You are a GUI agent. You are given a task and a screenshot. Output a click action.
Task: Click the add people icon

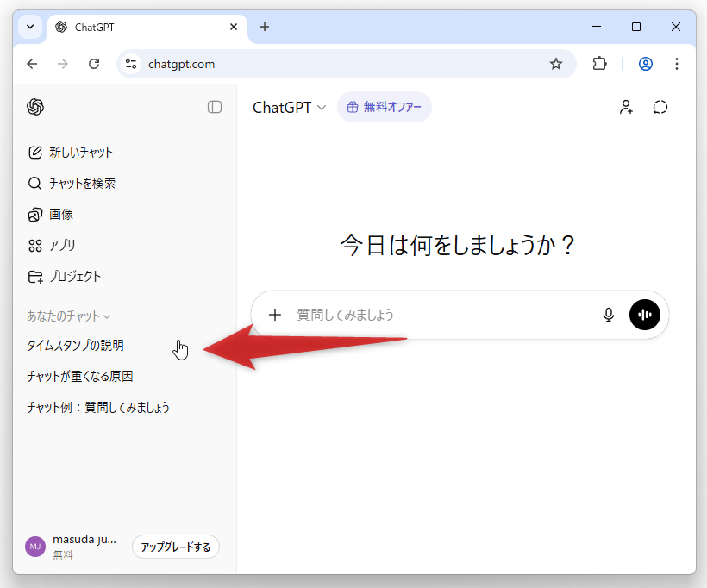(626, 108)
